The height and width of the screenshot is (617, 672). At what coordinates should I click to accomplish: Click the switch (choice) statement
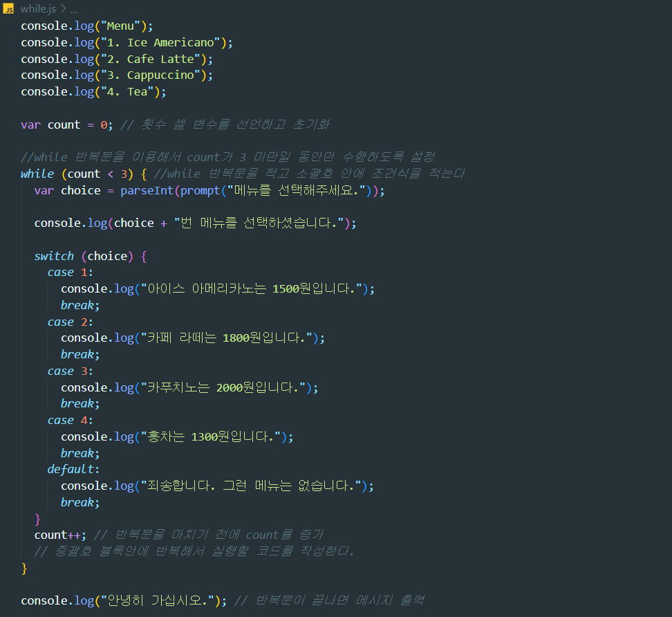pos(84,257)
